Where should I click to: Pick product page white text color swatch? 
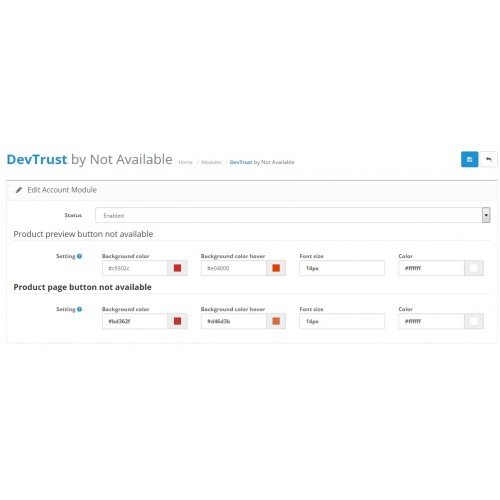coord(474,321)
